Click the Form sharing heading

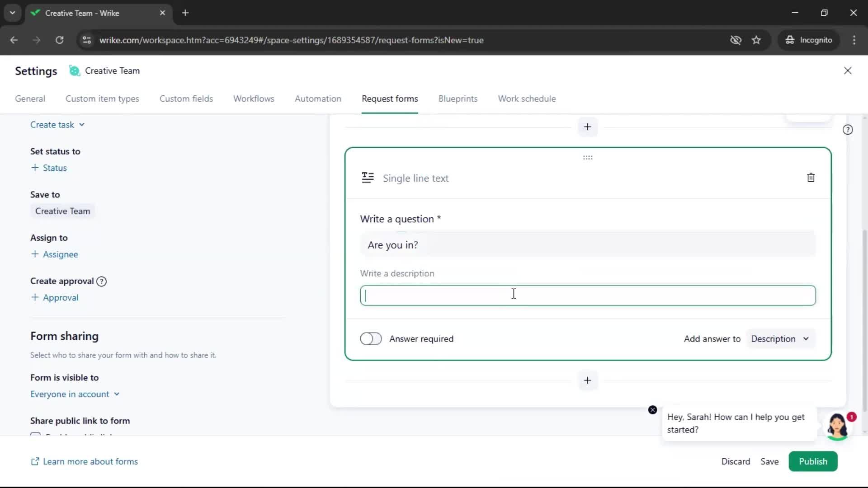pyautogui.click(x=64, y=337)
